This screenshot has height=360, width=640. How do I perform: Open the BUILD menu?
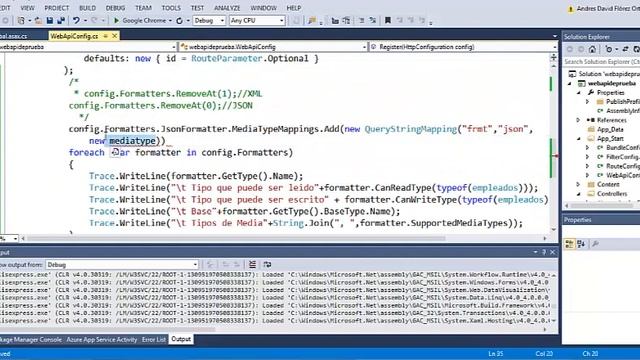[87, 8]
